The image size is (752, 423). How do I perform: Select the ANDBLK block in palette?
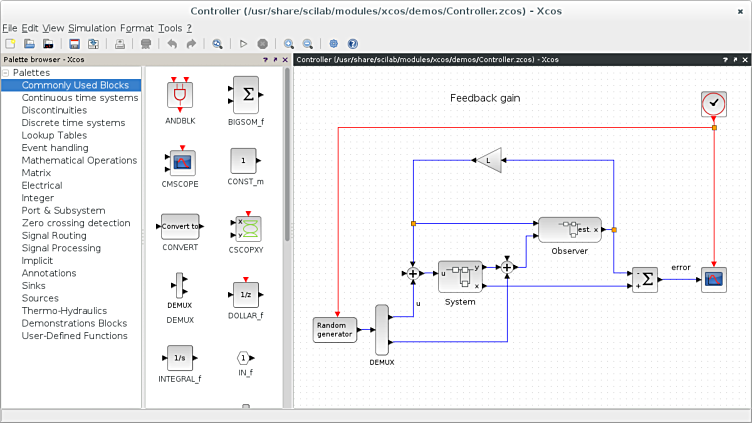pyautogui.click(x=180, y=94)
